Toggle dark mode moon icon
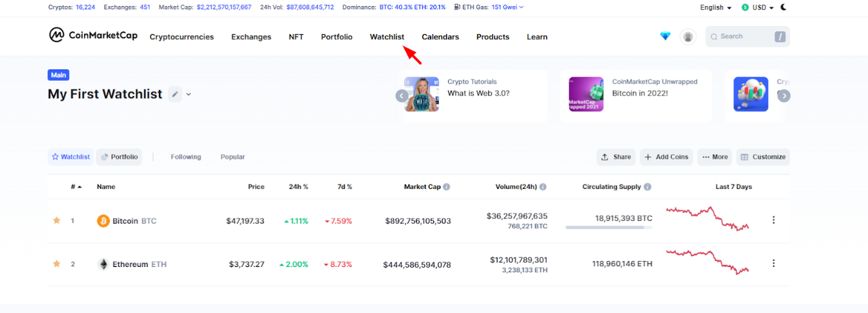The height and width of the screenshot is (313, 868). [x=784, y=7]
